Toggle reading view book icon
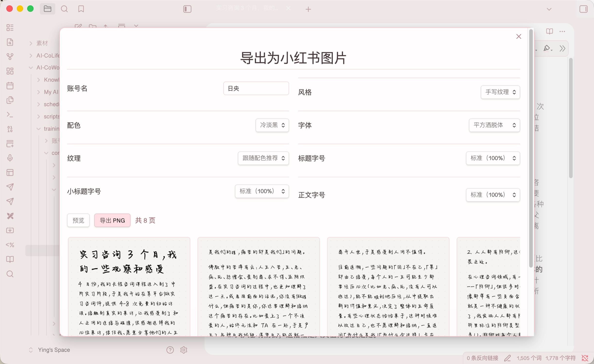 (x=549, y=31)
